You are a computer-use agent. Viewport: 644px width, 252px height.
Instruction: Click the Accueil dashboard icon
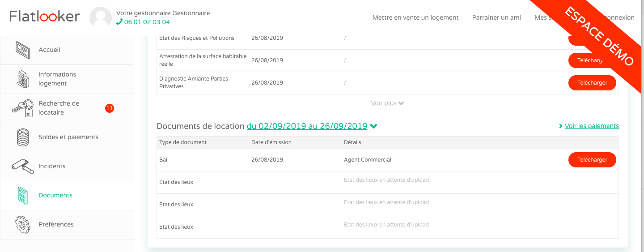(23, 50)
